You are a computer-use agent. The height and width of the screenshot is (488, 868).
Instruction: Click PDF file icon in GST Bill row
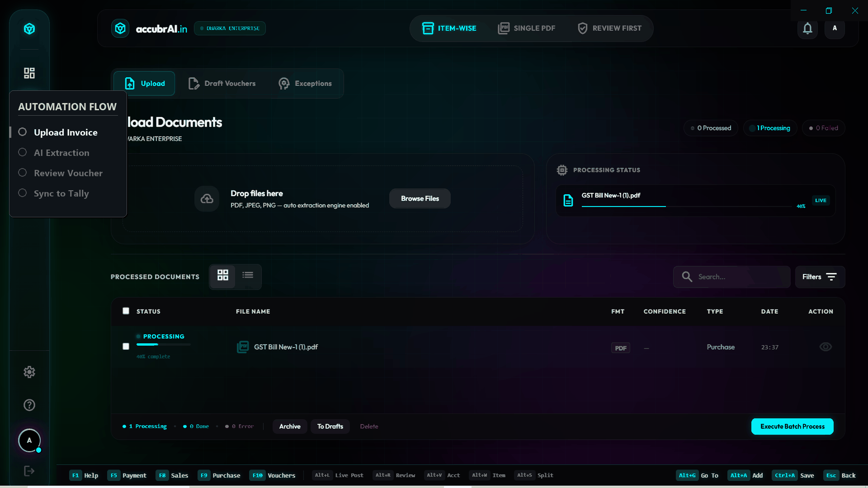pos(243,347)
